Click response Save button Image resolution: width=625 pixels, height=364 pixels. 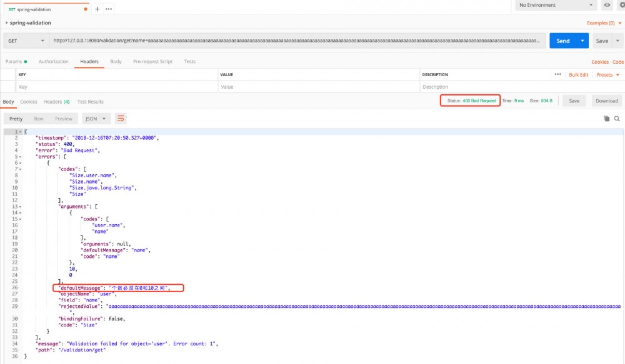click(574, 101)
